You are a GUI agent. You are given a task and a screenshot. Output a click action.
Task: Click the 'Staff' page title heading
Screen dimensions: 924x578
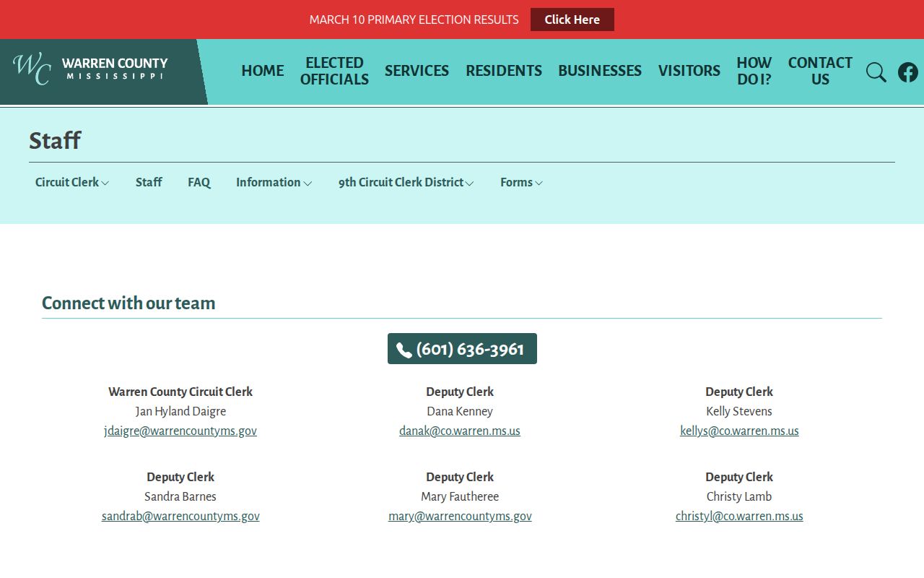pyautogui.click(x=55, y=140)
